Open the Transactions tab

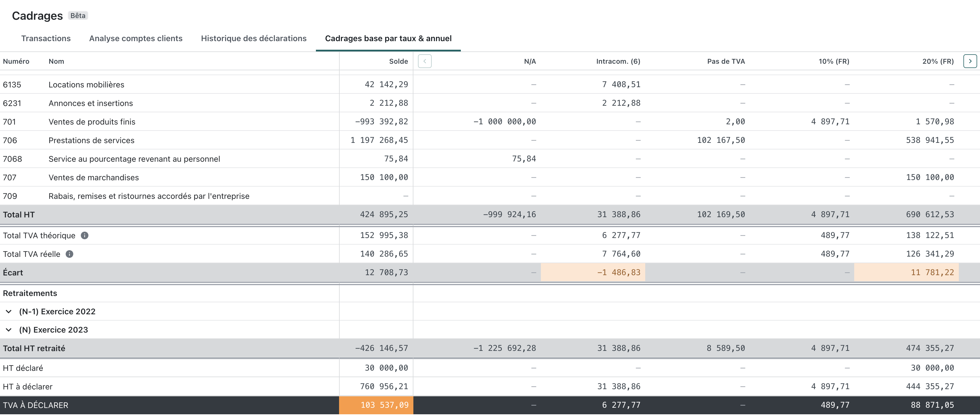tap(46, 38)
